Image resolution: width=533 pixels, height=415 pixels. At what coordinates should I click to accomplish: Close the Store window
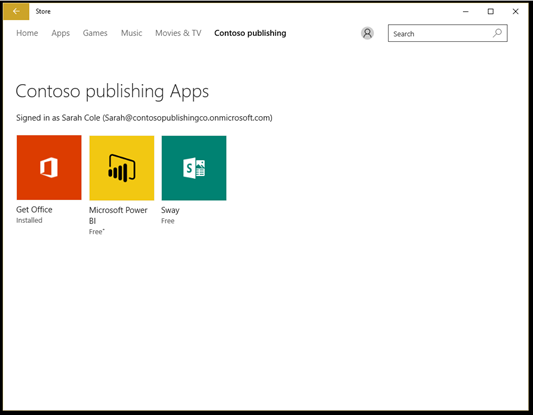click(515, 12)
